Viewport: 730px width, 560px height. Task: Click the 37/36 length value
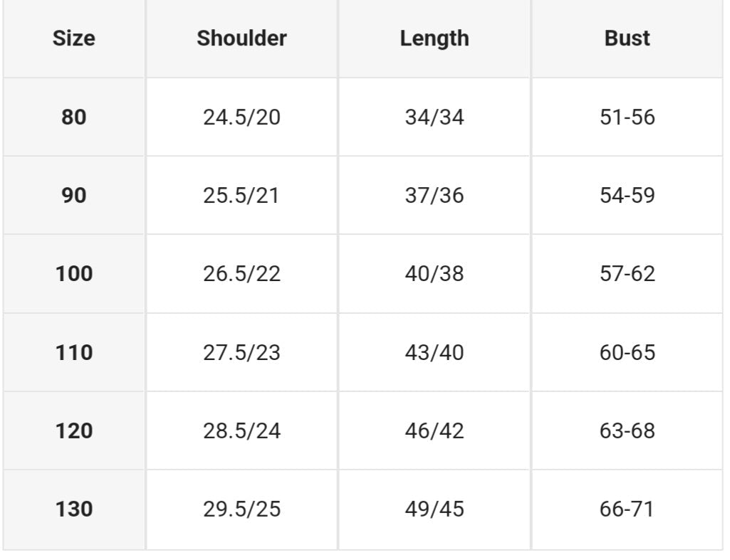pyautogui.click(x=434, y=195)
